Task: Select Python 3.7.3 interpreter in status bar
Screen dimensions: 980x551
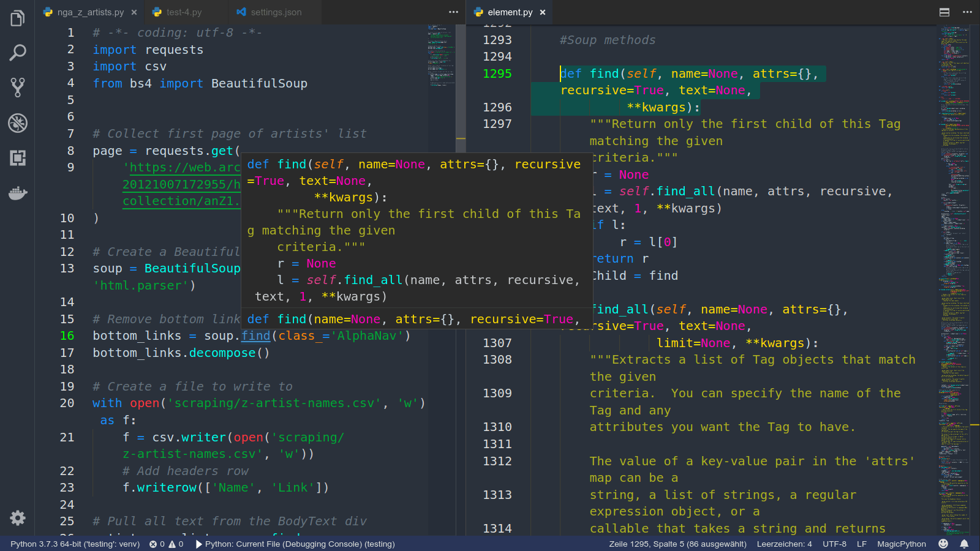Action: 75,544
